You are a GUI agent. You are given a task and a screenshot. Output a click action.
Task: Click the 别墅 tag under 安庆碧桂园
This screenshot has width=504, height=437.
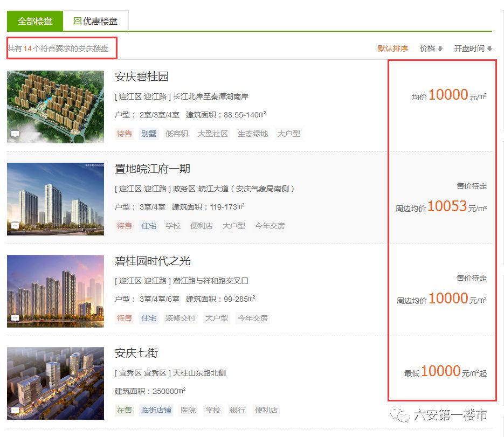coord(149,134)
